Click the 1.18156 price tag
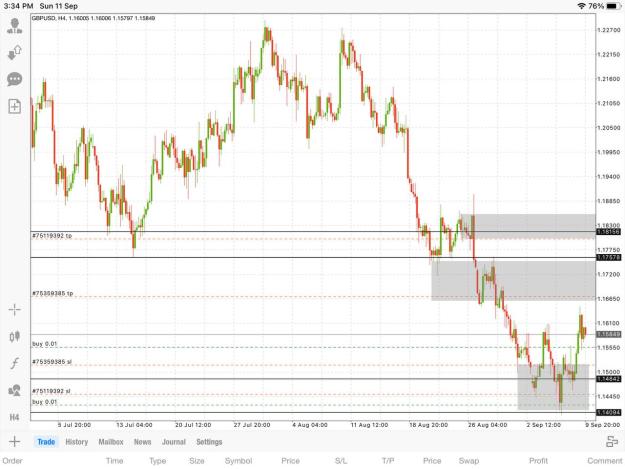Screen dimensions: 625x469 tap(608, 232)
